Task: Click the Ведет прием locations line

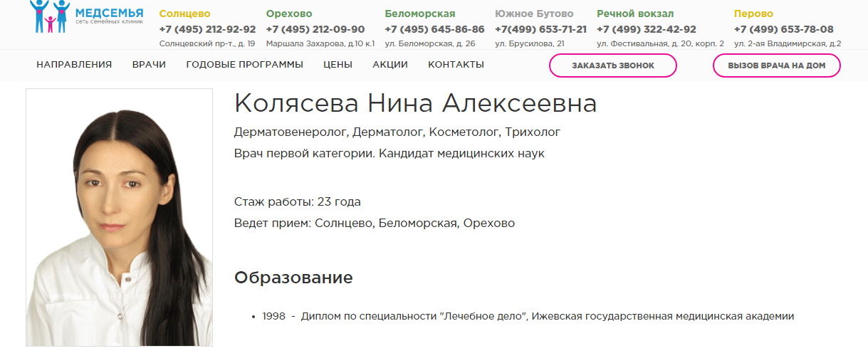Action: pos(375,223)
